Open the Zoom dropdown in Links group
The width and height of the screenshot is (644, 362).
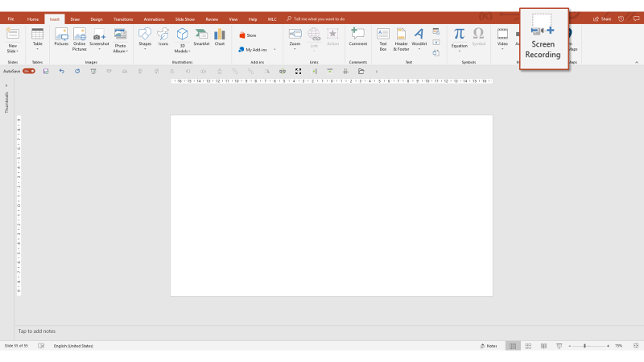pyautogui.click(x=295, y=49)
